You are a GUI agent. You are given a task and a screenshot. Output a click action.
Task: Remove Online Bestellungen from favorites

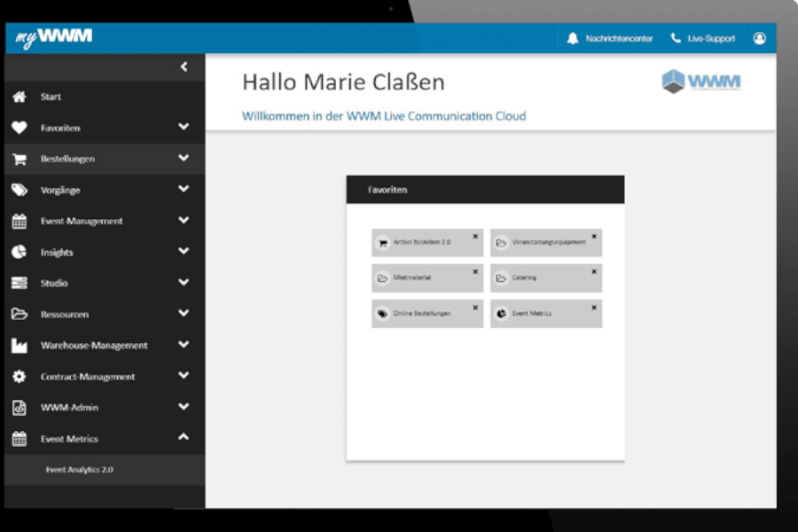click(475, 308)
